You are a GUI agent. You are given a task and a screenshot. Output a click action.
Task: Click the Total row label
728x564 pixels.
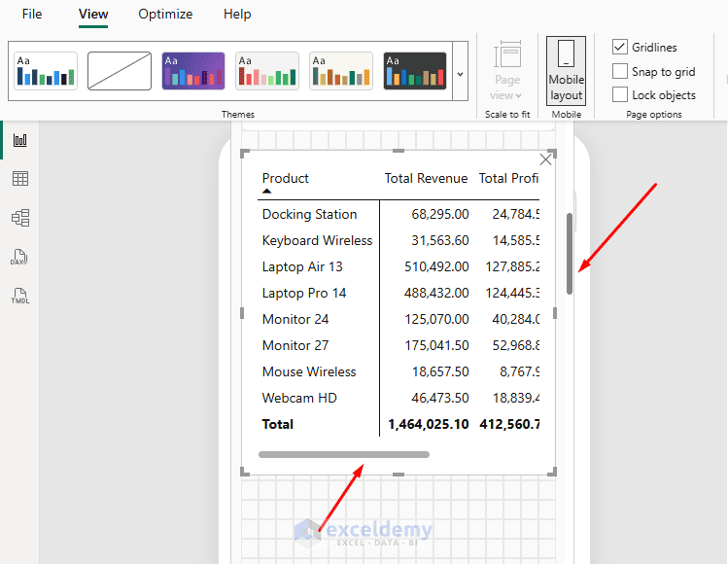(277, 424)
